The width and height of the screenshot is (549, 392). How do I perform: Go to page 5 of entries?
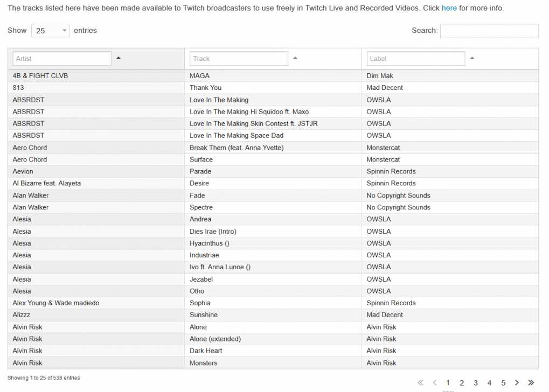[x=503, y=383]
